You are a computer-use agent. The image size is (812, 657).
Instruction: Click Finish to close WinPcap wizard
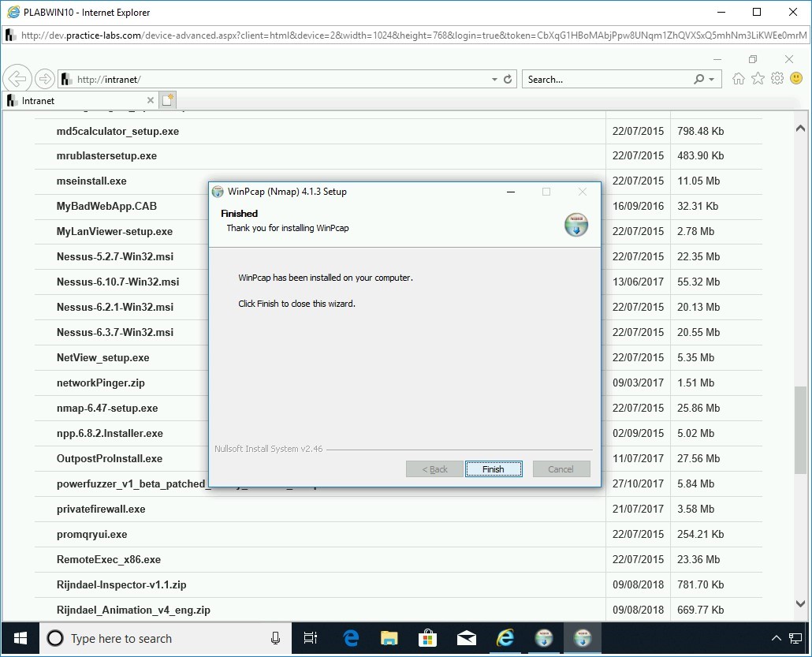tap(493, 469)
